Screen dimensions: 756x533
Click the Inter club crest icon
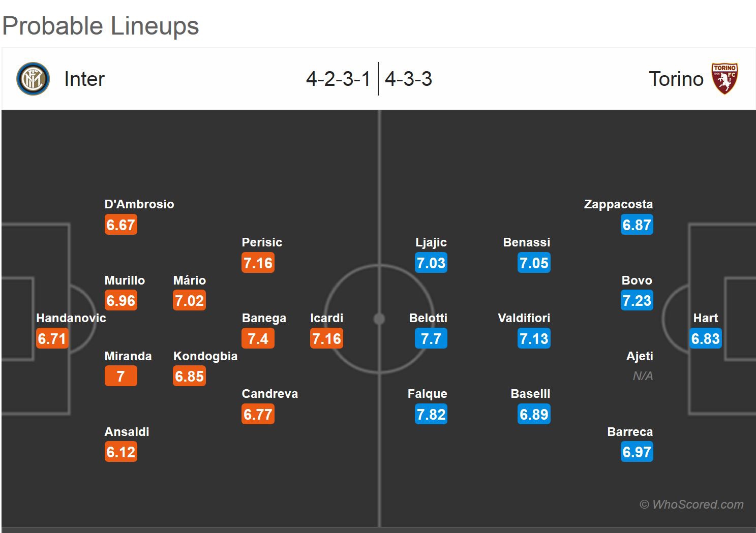coord(33,79)
